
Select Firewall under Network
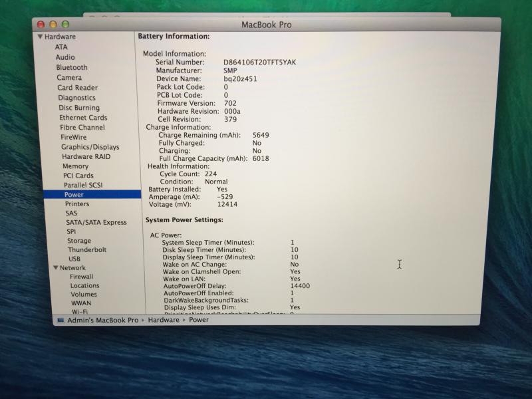81,277
